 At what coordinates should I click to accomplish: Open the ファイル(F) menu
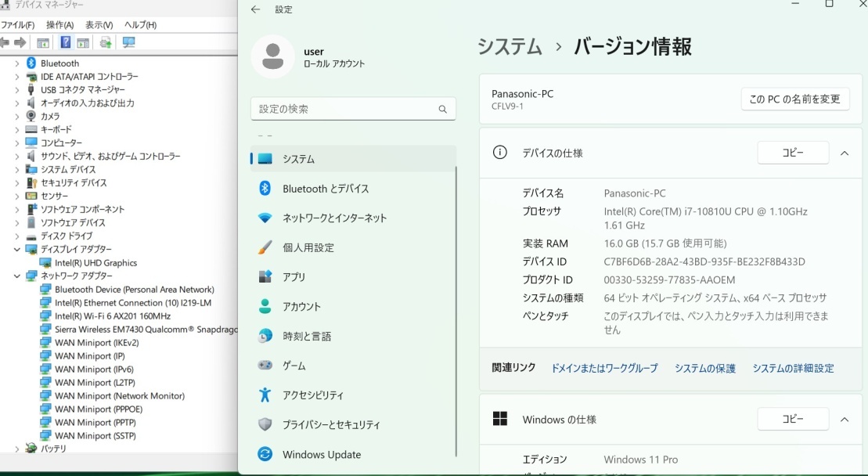pyautogui.click(x=18, y=25)
